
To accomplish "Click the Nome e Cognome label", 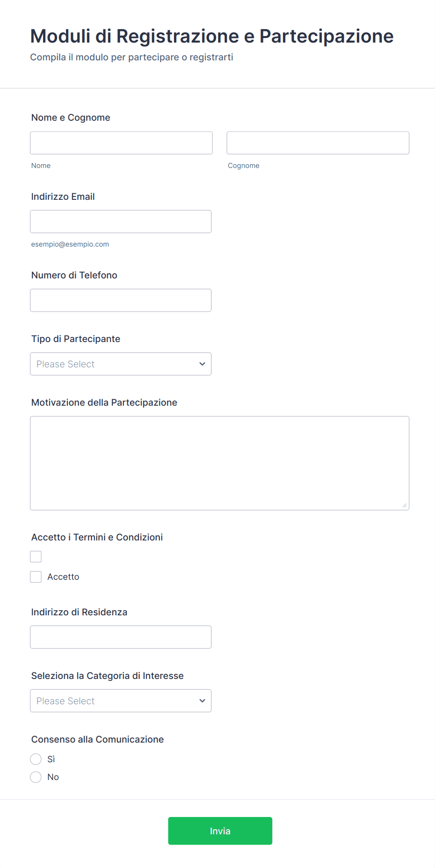I will click(x=71, y=117).
